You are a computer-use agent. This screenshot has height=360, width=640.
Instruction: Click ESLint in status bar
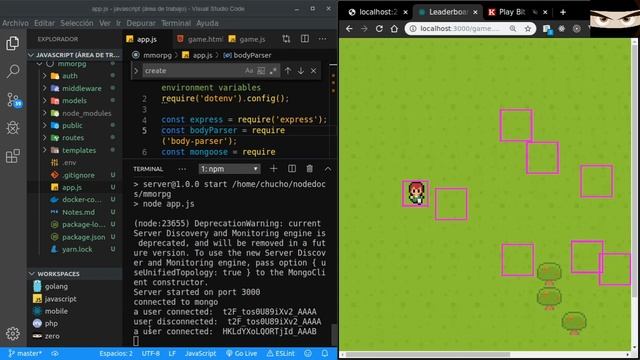point(280,353)
